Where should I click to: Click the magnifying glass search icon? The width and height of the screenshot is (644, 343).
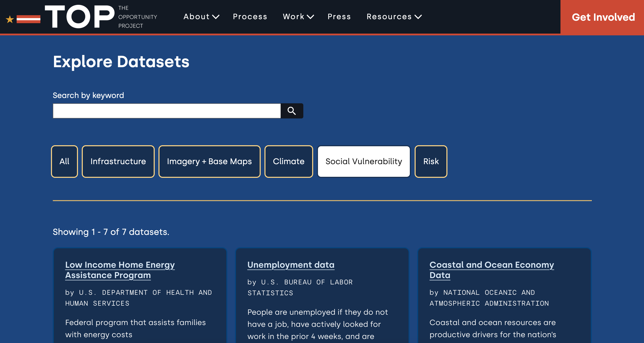point(292,111)
